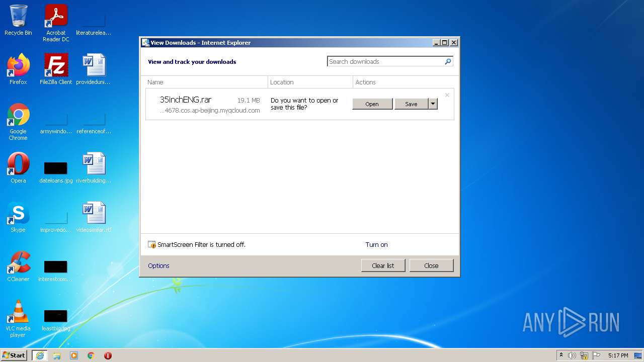Viewport: 644px width, 362px height.
Task: Click the 19.1 MB file size
Action: (x=249, y=101)
